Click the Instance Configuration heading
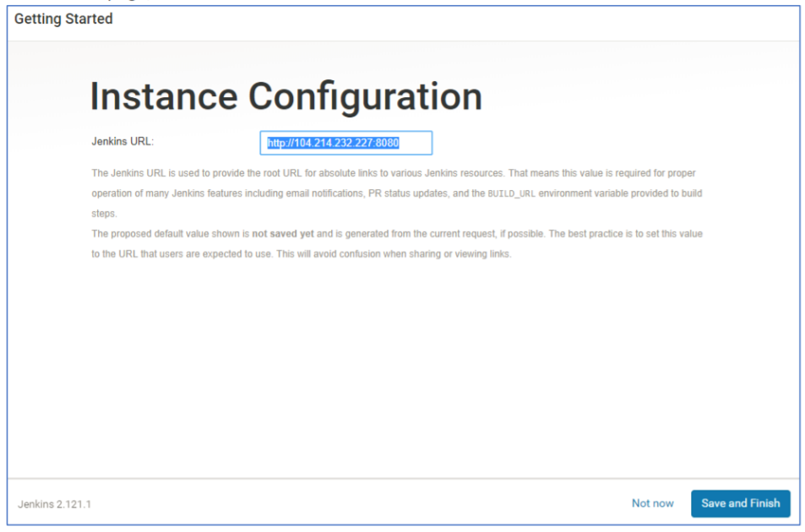This screenshot has width=805, height=532. pyautogui.click(x=286, y=96)
